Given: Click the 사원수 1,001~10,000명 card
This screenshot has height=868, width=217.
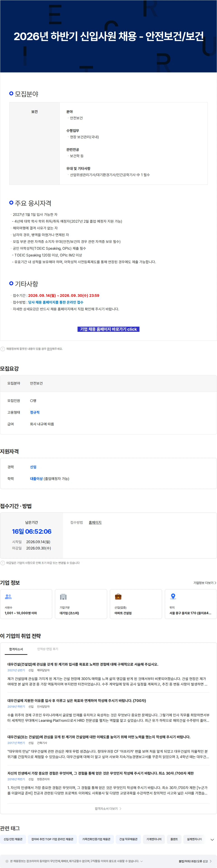Looking at the screenshot, I should [x=26, y=604].
